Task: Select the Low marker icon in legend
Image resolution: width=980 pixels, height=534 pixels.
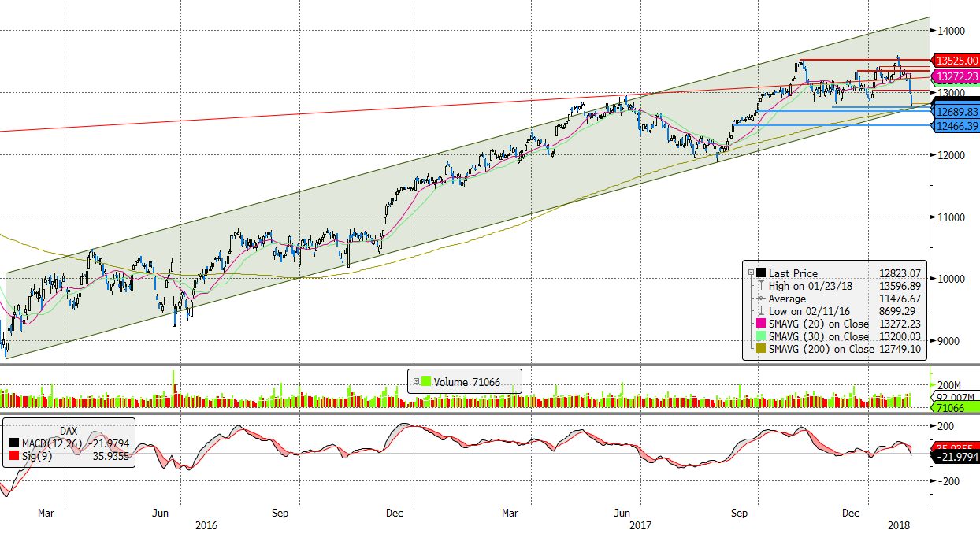Action: click(x=761, y=311)
